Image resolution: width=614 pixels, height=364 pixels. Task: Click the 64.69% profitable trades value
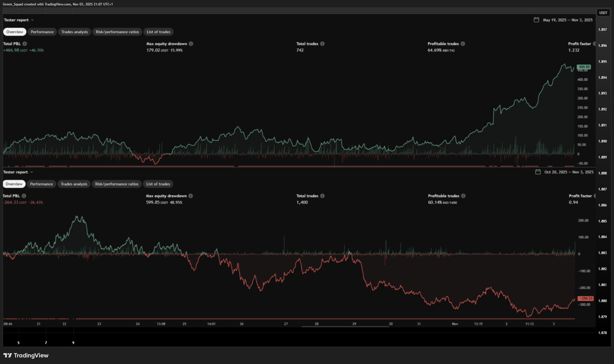click(434, 50)
